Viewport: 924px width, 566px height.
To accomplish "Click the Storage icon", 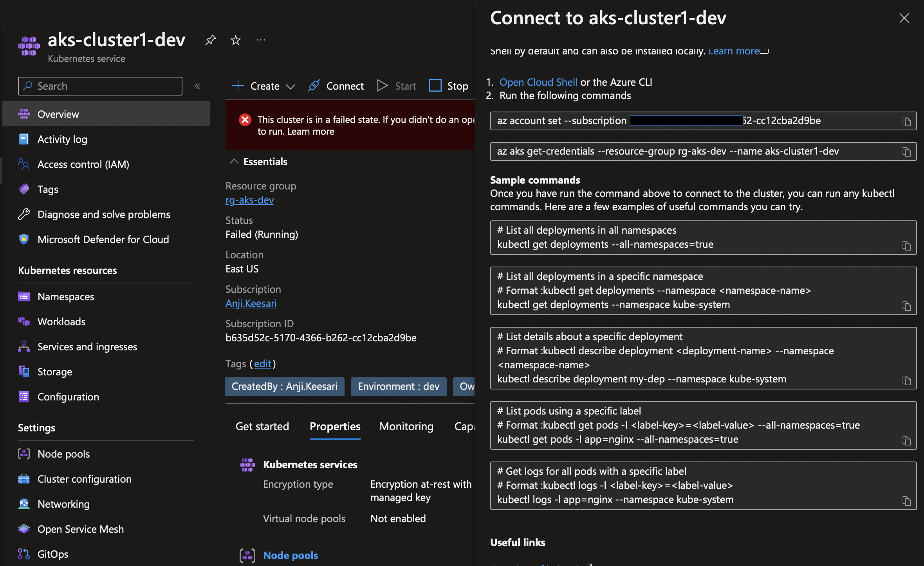I will pyautogui.click(x=24, y=371).
